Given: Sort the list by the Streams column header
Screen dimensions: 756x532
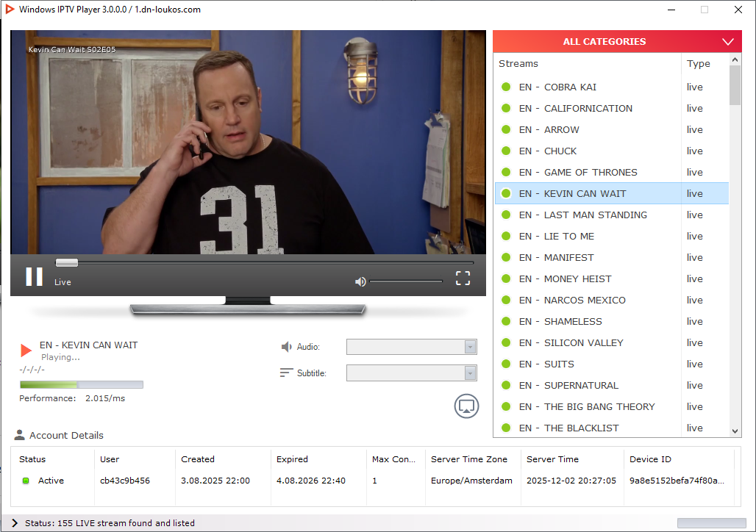Looking at the screenshot, I should pos(587,64).
